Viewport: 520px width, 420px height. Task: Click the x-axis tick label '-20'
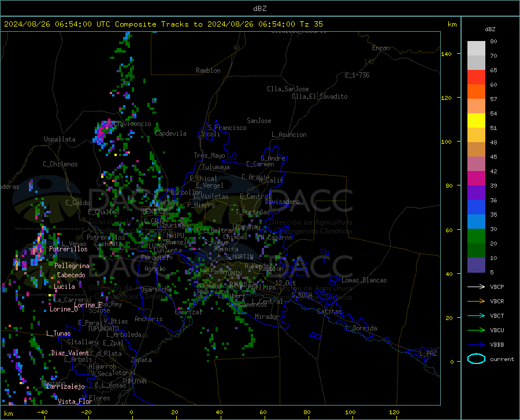[86, 412]
